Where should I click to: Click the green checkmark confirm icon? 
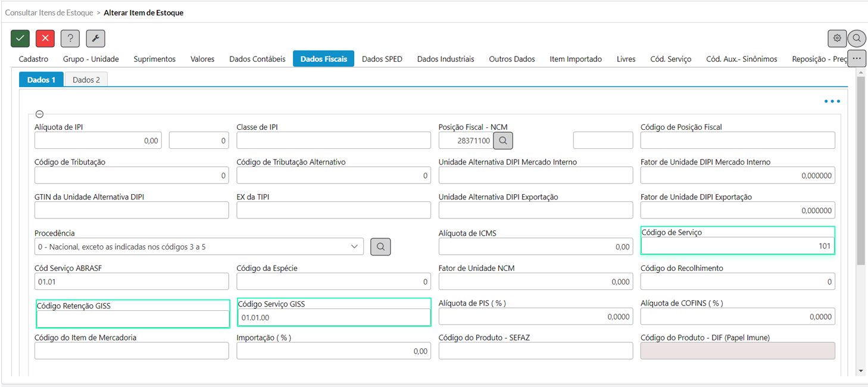(x=20, y=38)
